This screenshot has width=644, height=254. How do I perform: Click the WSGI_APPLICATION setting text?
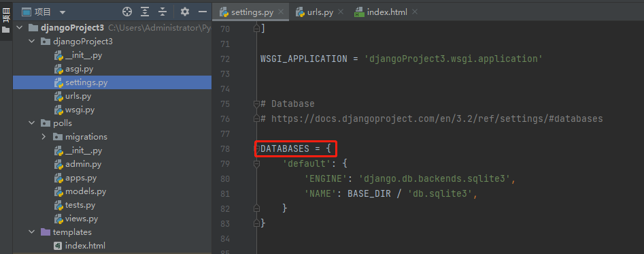click(x=304, y=59)
